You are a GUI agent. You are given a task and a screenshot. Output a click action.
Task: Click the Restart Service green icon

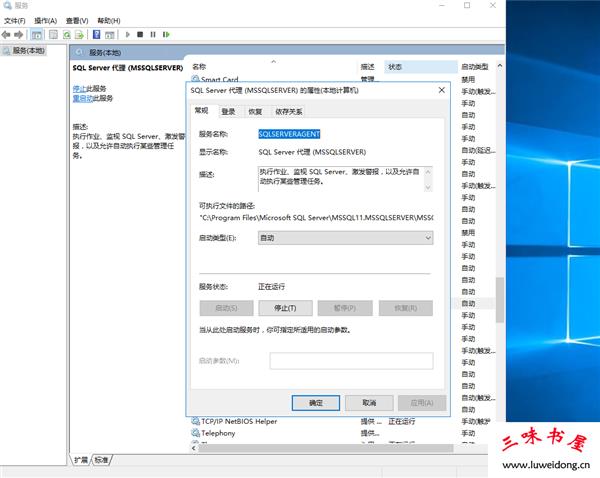[x=166, y=34]
